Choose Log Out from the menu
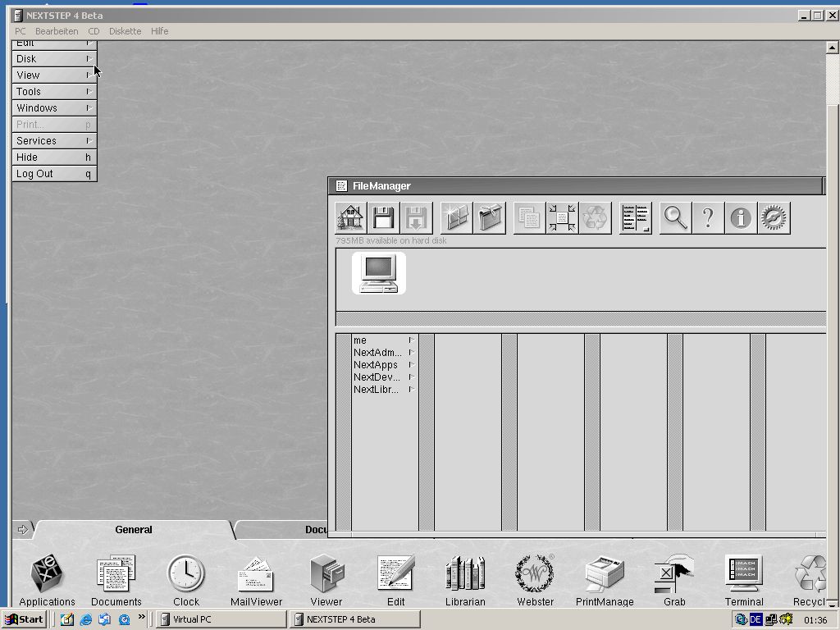This screenshot has height=630, width=840. point(54,174)
